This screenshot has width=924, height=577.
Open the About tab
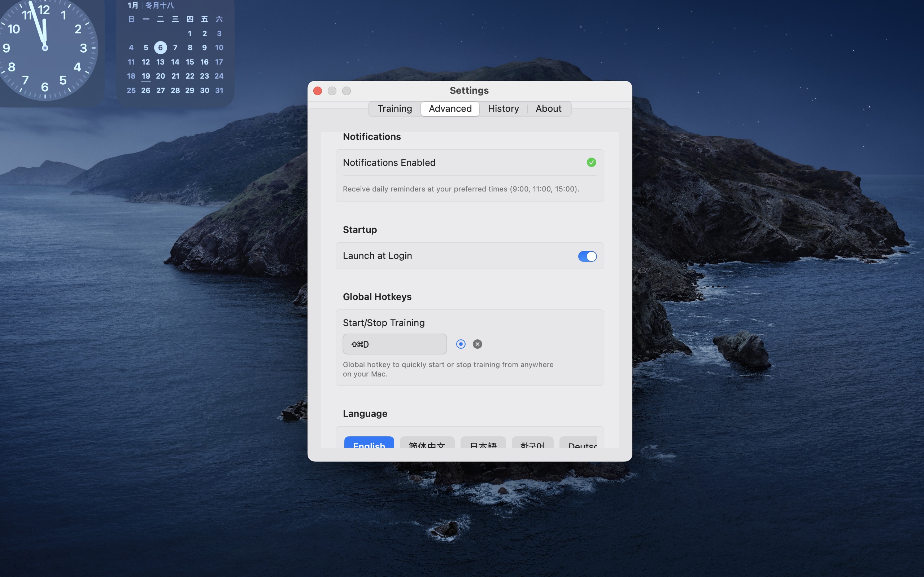[548, 109]
